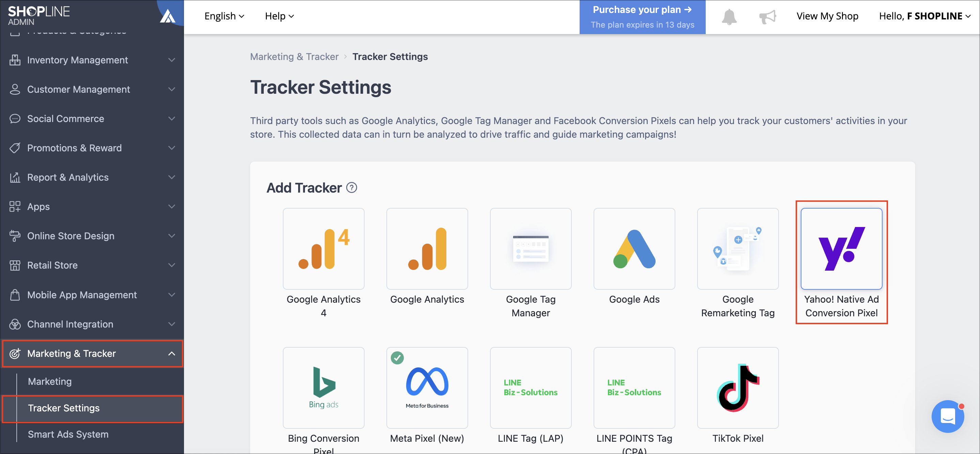Open the live chat support bubble
This screenshot has height=454, width=980.
click(x=947, y=416)
